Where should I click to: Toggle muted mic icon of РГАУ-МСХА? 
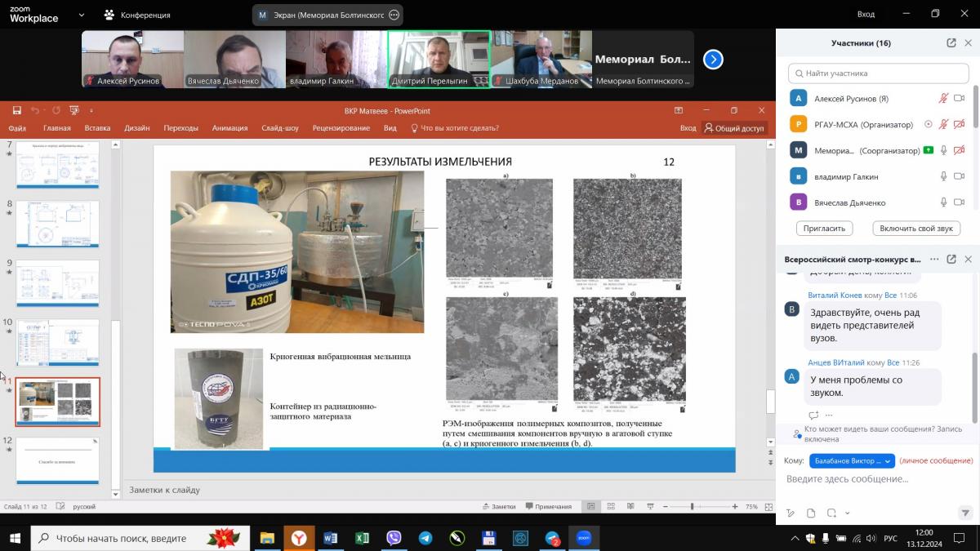tap(943, 125)
